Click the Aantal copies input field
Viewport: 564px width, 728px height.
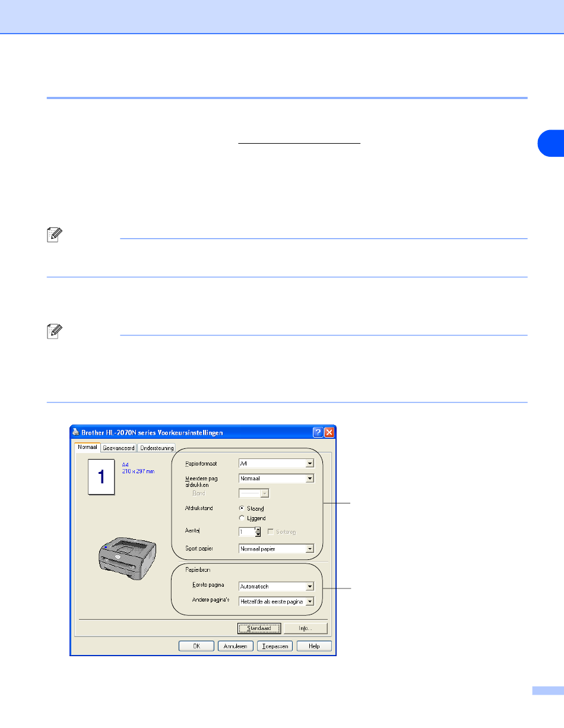(x=246, y=532)
